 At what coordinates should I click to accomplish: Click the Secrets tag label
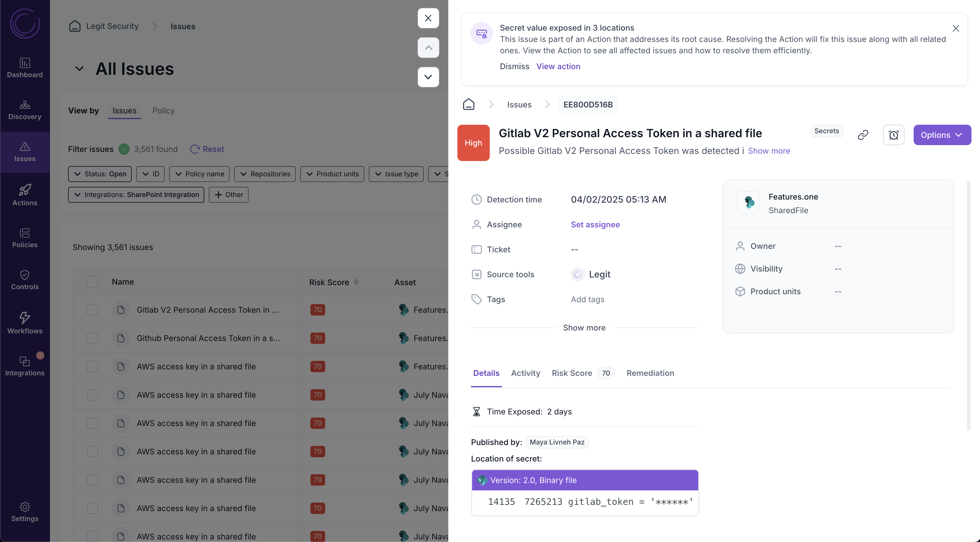826,131
